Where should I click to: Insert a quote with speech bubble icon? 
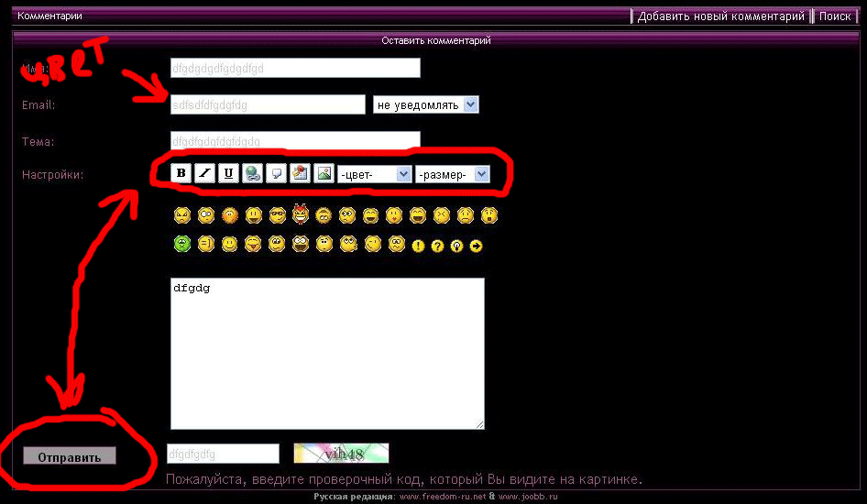pyautogui.click(x=276, y=173)
